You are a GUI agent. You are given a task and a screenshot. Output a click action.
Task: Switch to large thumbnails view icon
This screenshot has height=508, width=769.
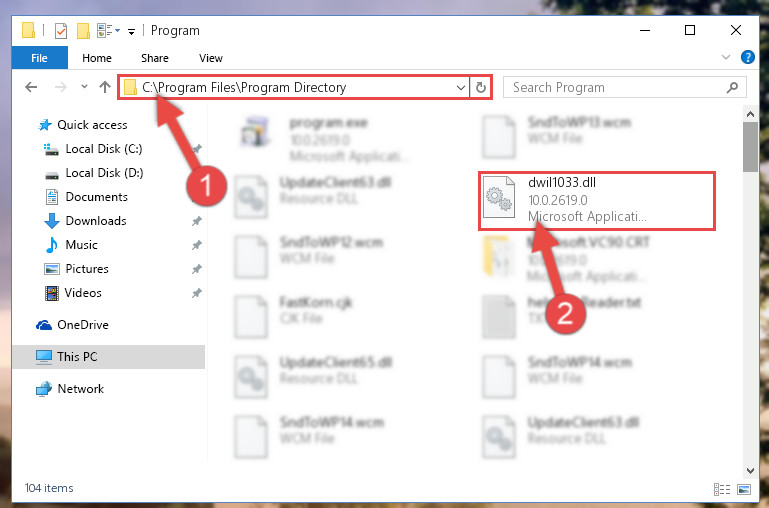744,489
